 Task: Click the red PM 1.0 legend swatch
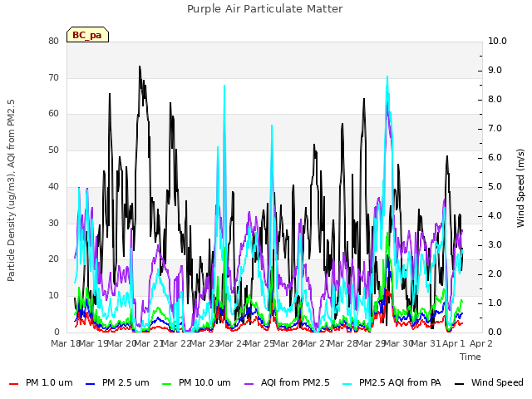[13, 384]
